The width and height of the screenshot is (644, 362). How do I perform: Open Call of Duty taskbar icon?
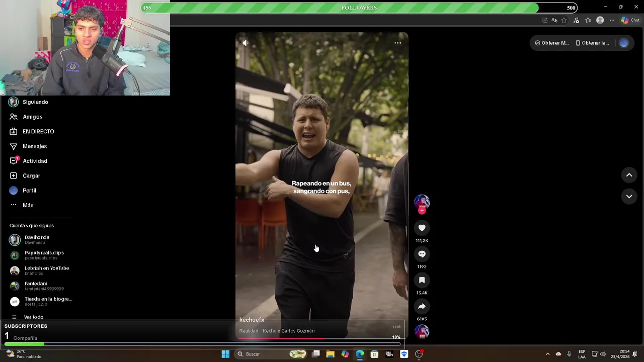click(x=389, y=354)
